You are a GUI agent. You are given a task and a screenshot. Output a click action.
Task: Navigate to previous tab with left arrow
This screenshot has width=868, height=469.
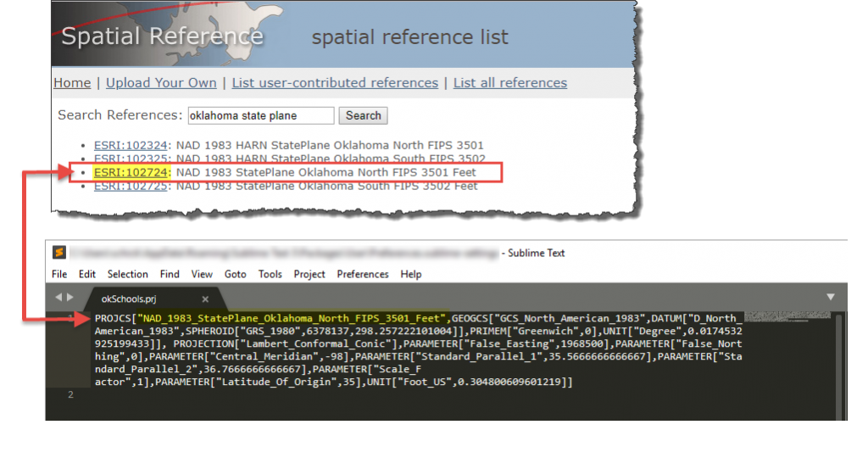58,298
